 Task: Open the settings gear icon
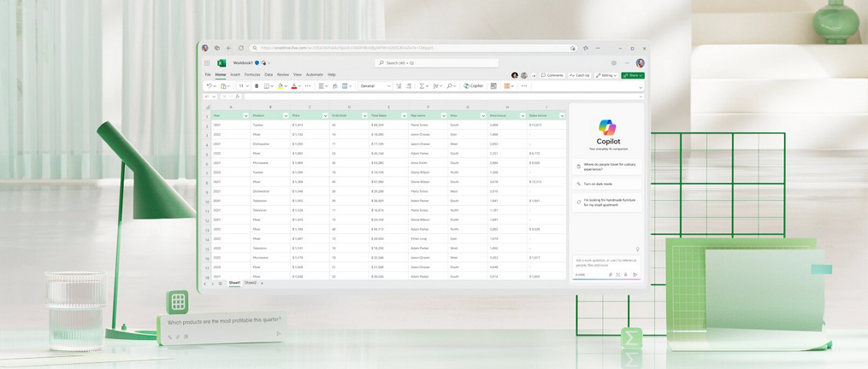pos(613,63)
